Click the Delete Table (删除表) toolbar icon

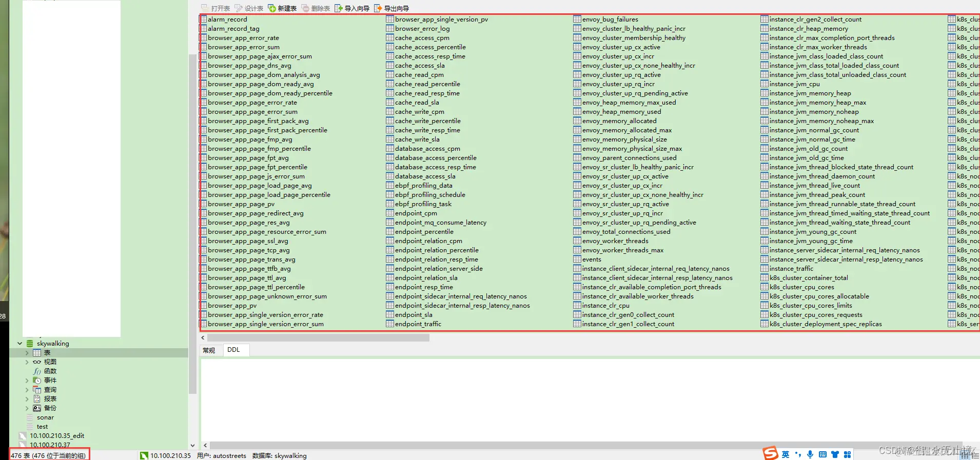coord(305,8)
